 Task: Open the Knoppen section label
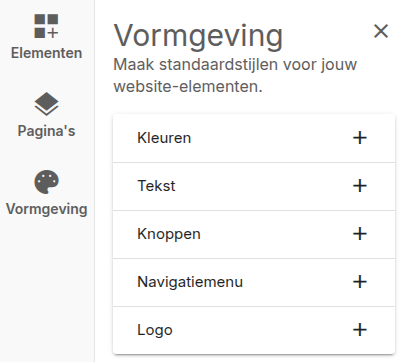tap(169, 234)
